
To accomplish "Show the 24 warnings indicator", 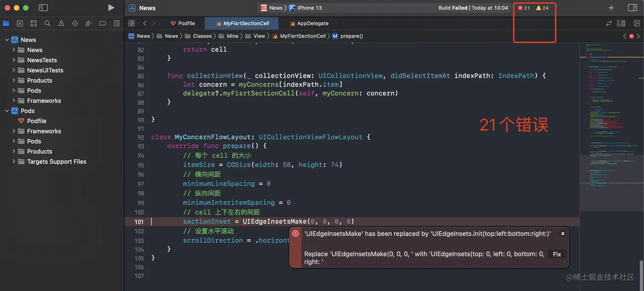I will point(542,8).
